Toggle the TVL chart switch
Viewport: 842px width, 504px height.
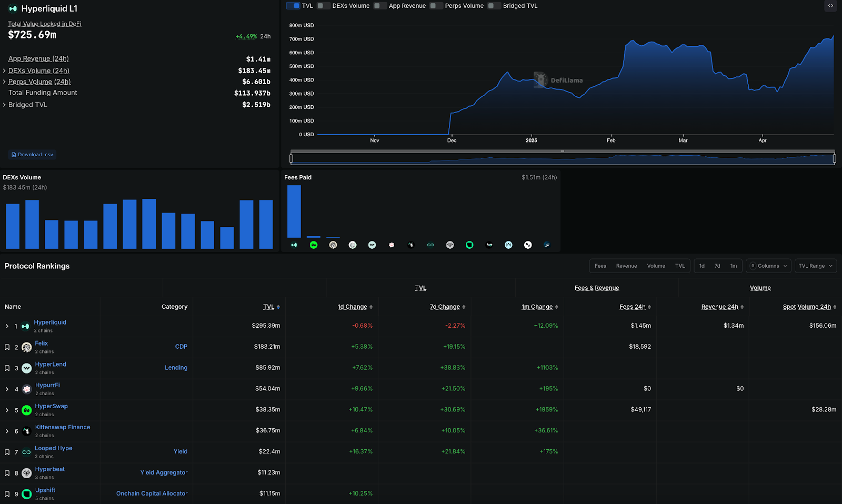(293, 6)
